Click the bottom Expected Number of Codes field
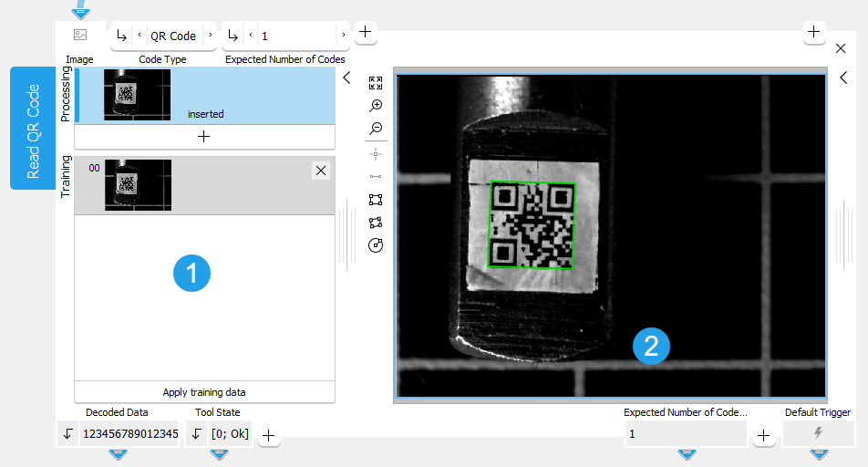 685,434
